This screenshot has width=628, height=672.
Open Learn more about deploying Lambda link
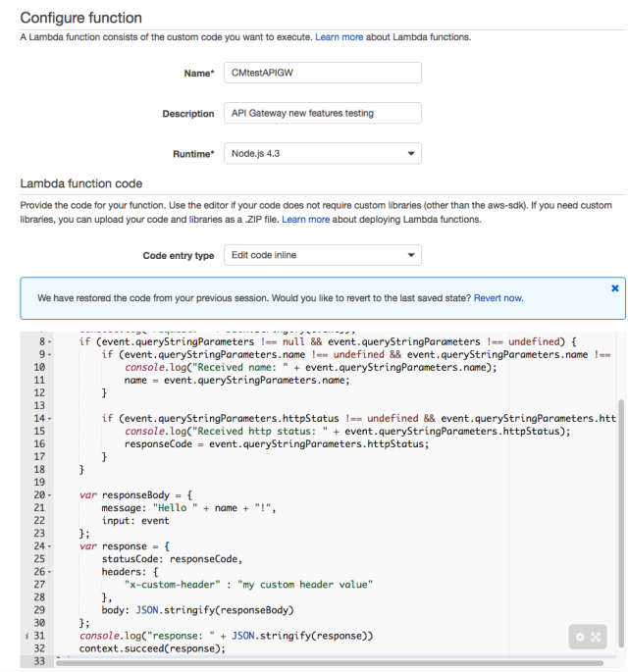305,220
